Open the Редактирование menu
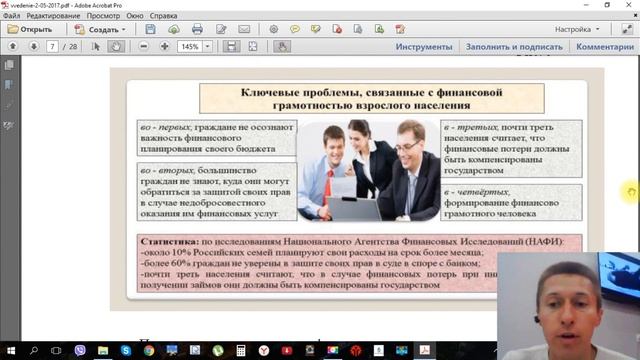The image size is (640, 360). coord(53,16)
